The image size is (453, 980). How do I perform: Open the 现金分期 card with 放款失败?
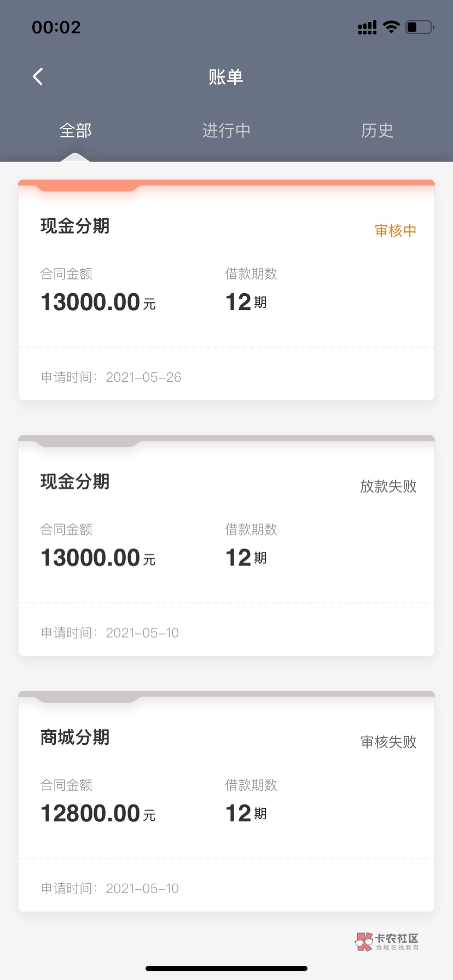pyautogui.click(x=75, y=482)
